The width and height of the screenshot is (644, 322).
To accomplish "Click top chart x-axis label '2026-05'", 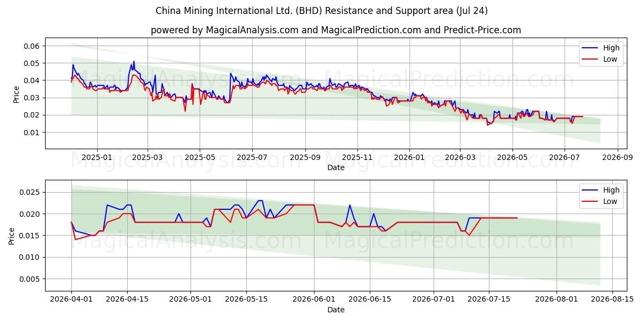I will coord(512,158).
